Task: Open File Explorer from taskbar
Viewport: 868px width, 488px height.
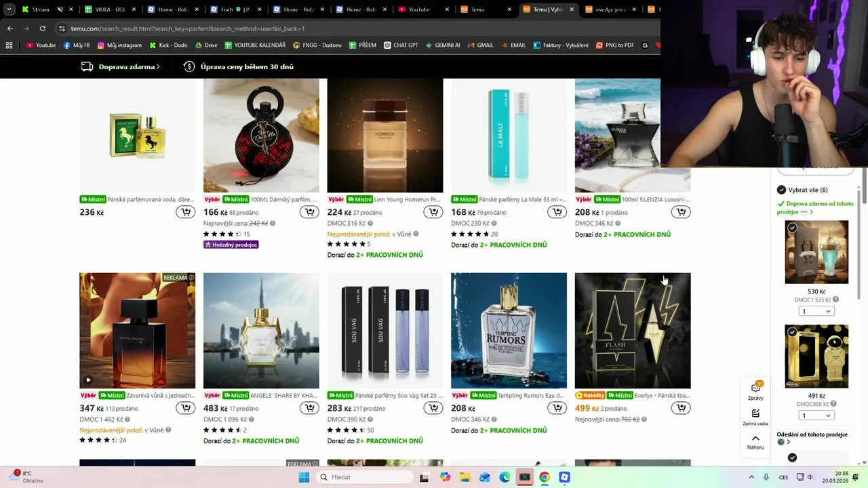Action: [x=465, y=477]
